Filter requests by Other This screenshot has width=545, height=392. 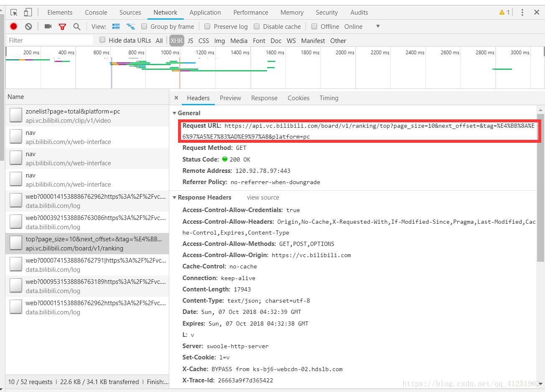pyautogui.click(x=338, y=40)
